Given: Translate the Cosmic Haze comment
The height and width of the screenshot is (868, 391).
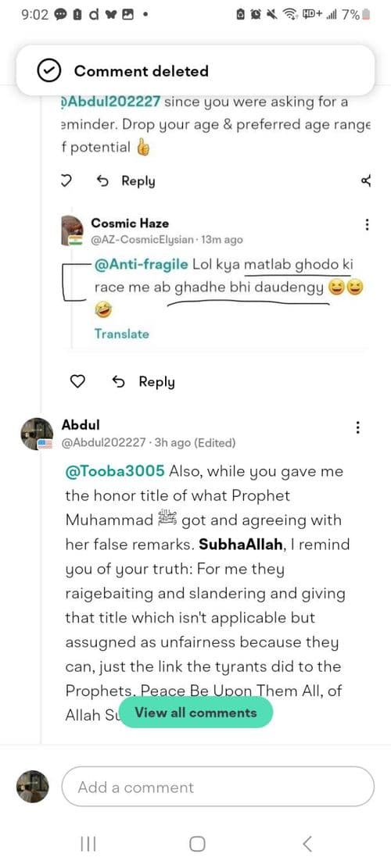Looking at the screenshot, I should (121, 334).
